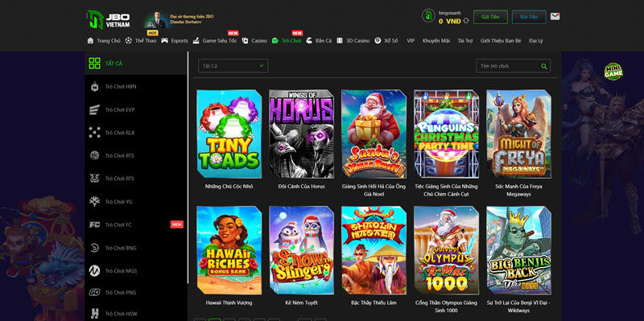Open the Tiny Toads game thumbnail

(229, 134)
